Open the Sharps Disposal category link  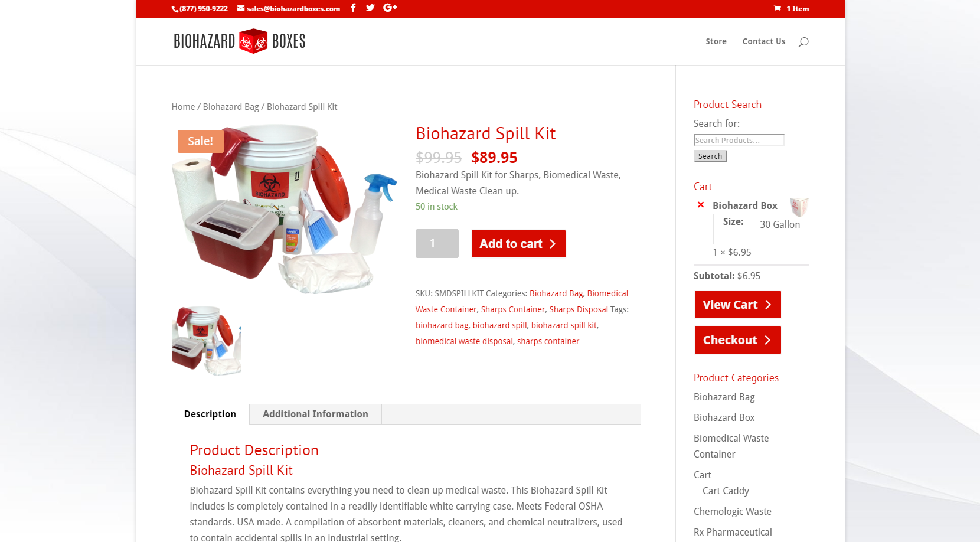coord(579,309)
